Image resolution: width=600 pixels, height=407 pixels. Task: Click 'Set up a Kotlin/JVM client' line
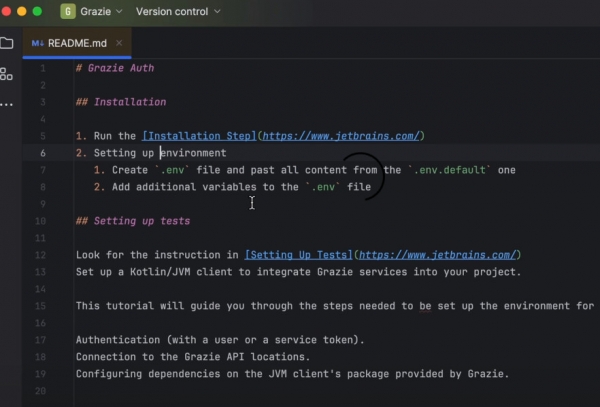point(298,272)
